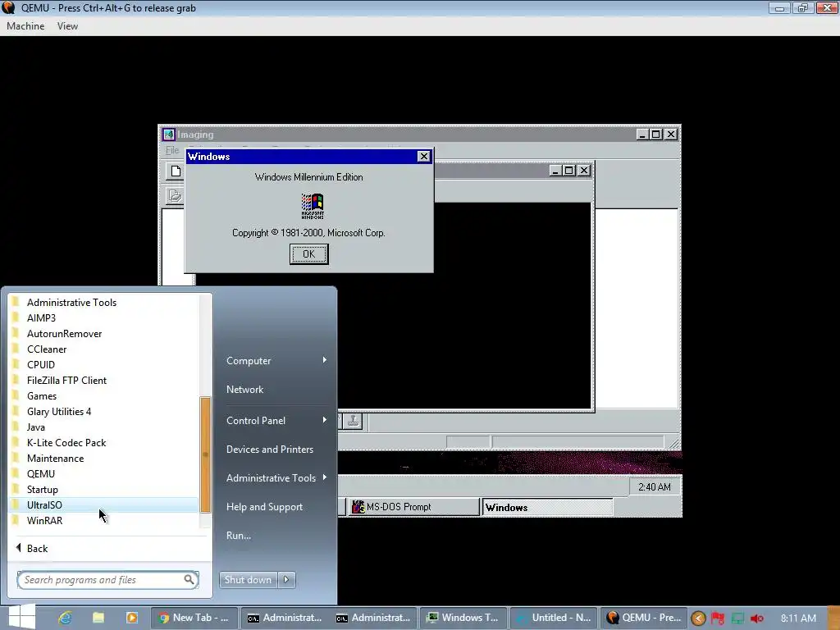The image size is (840, 630).
Task: Open the AutorunRemover folder
Action: click(x=104, y=333)
